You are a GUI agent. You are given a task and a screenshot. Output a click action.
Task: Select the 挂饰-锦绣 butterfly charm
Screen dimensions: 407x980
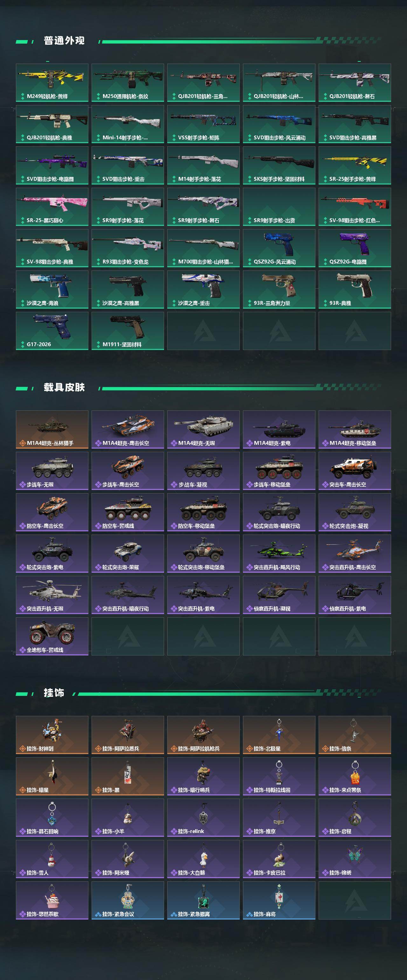click(x=355, y=859)
